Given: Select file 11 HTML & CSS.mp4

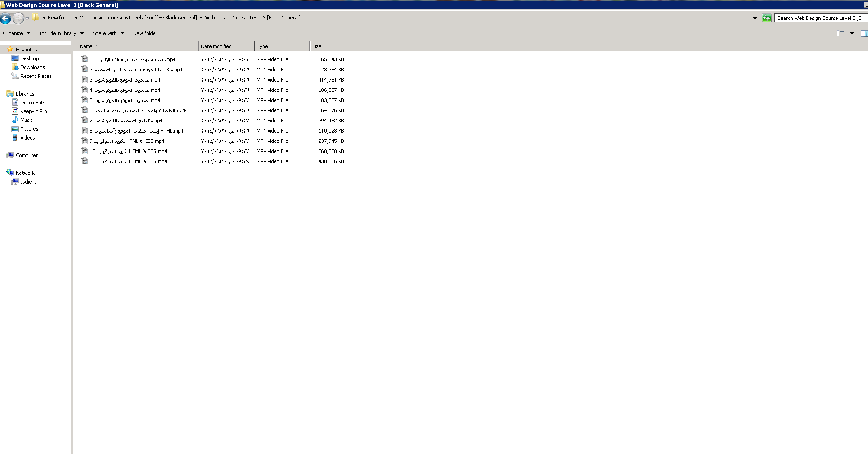Looking at the screenshot, I should pos(129,161).
